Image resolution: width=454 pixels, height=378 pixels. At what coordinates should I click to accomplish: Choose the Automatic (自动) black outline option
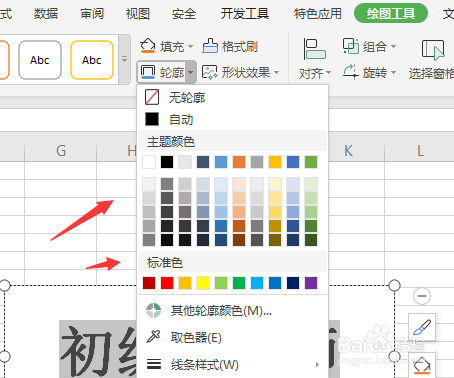(233, 119)
